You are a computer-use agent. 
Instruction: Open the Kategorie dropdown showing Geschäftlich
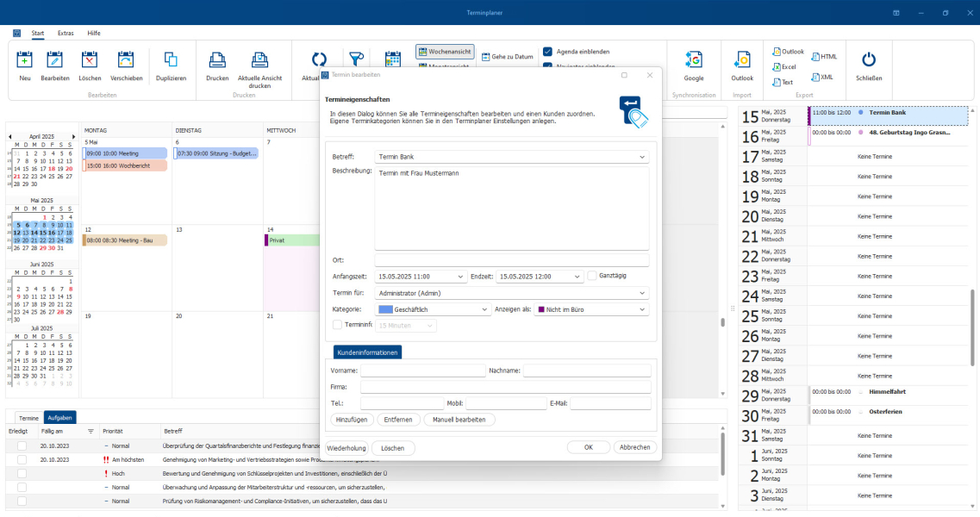pyautogui.click(x=433, y=309)
